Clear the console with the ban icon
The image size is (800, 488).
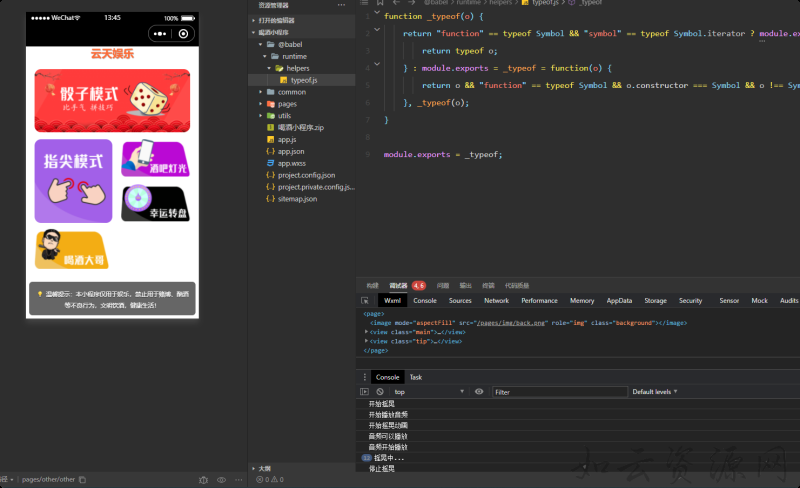(x=380, y=392)
